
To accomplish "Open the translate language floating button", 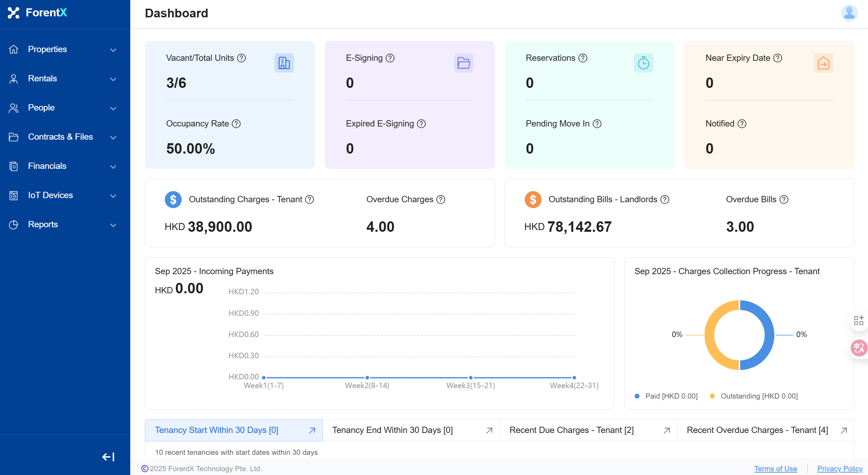I will [x=859, y=348].
